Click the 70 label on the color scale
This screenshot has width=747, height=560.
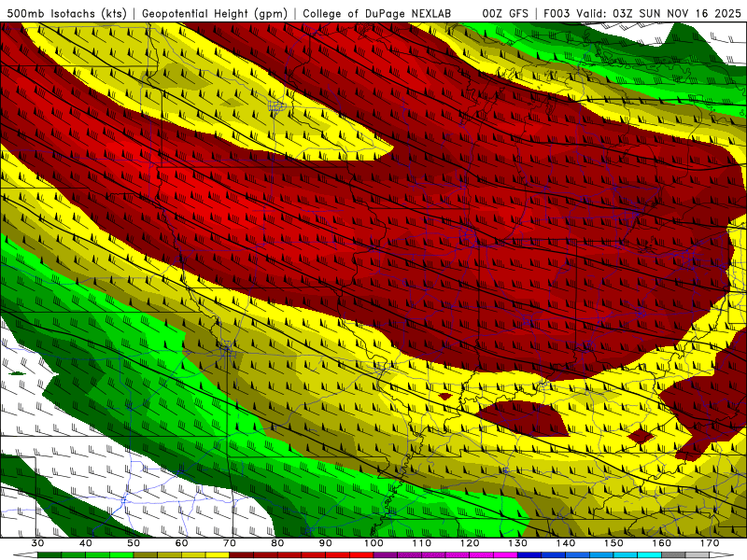coord(230,543)
